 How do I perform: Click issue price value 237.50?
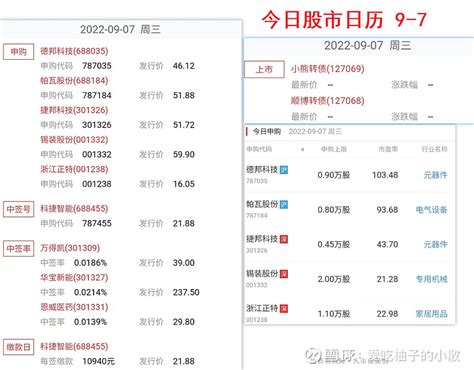186,292
